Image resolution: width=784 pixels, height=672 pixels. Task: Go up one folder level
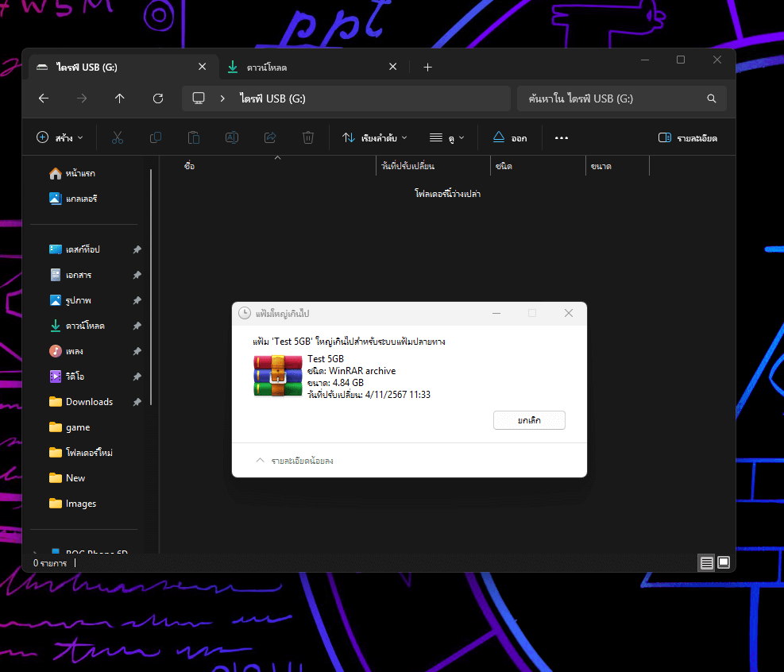coord(119,98)
